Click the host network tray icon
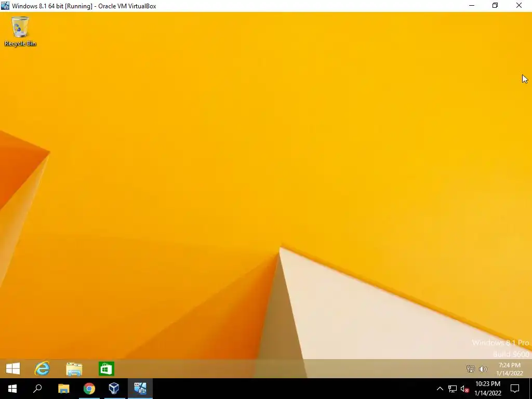 [x=453, y=389]
